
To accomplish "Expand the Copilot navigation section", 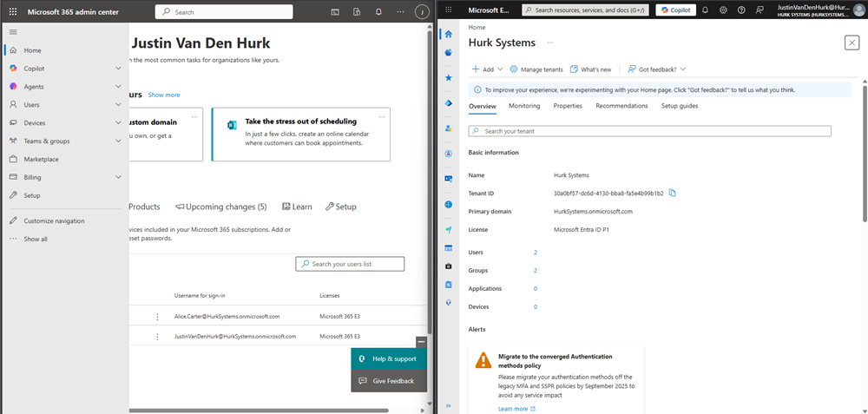I will coord(118,68).
